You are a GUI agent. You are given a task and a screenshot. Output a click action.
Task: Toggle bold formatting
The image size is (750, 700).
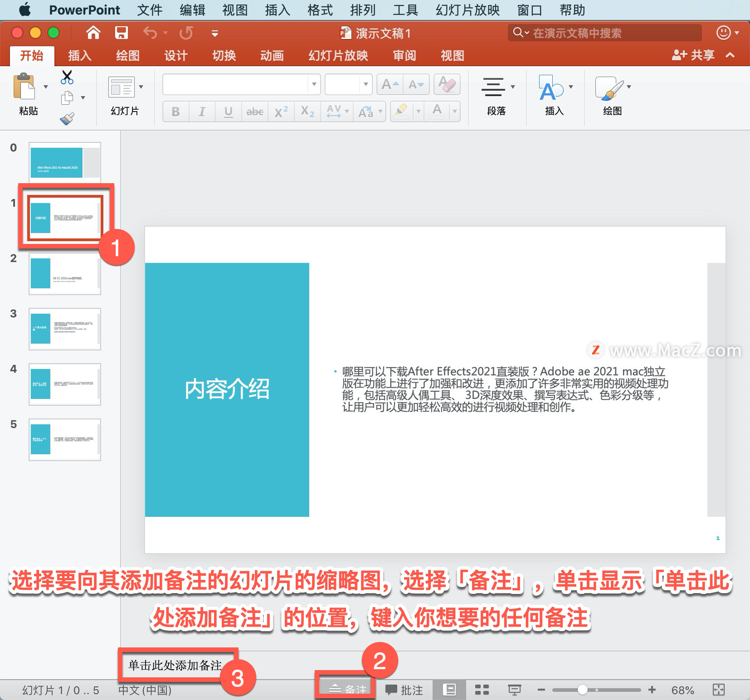(x=176, y=112)
